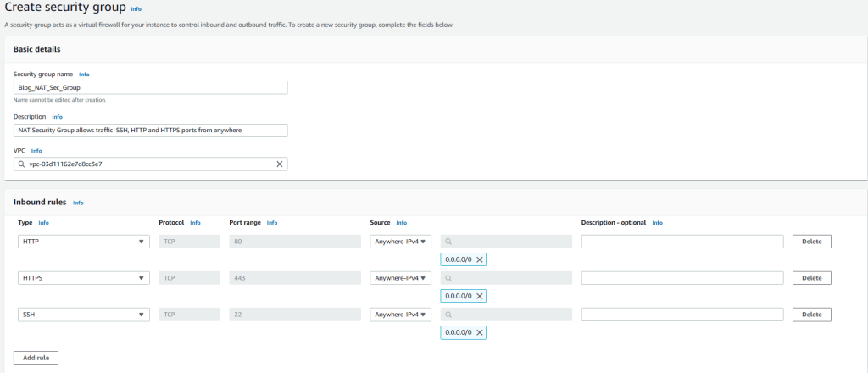This screenshot has height=373, width=868.
Task: Delete the HTTPS inbound rule
Action: tap(811, 278)
